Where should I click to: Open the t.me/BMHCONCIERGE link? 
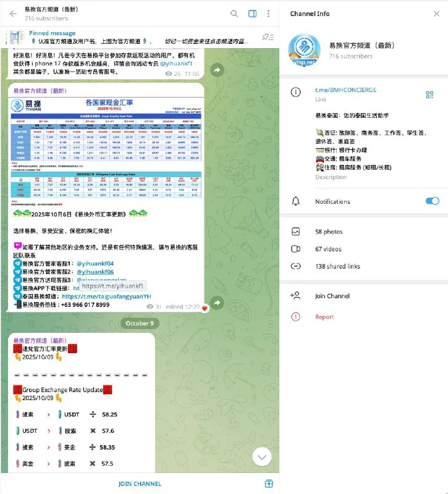345,90
